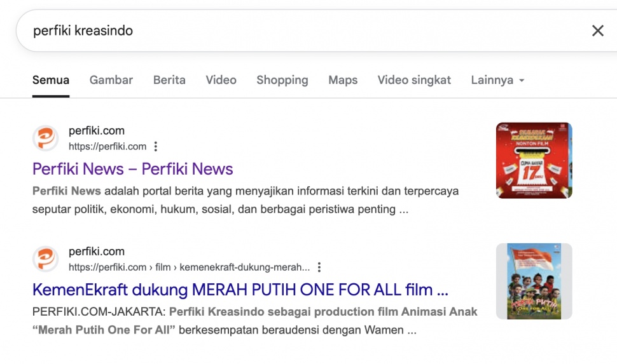
Task: Go to the Video tab
Action: click(x=221, y=80)
